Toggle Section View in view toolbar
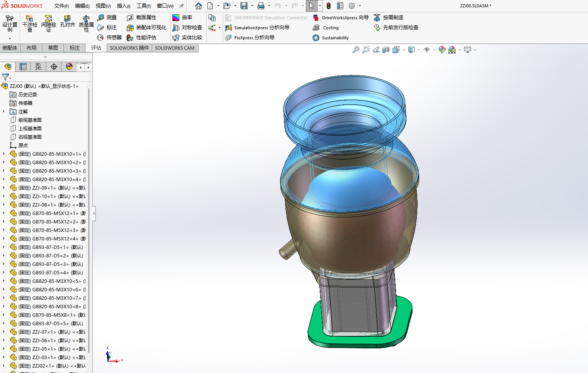 tap(386, 50)
